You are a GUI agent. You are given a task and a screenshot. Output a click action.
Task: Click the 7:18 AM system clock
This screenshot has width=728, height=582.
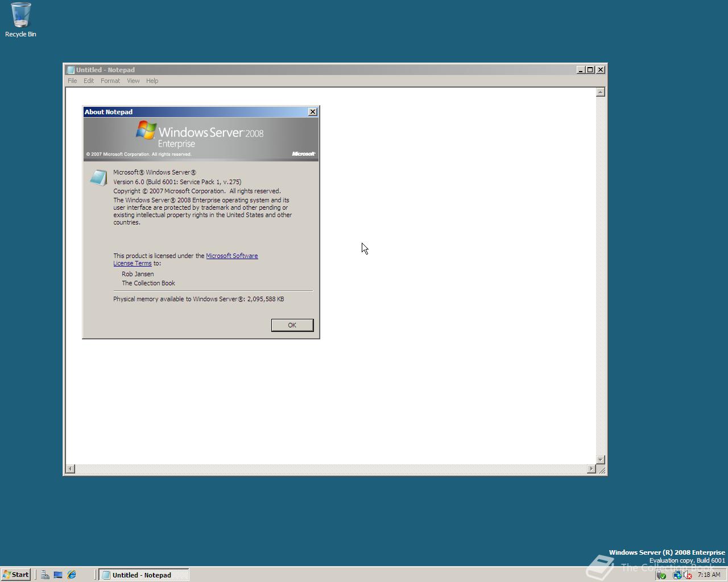pyautogui.click(x=709, y=575)
